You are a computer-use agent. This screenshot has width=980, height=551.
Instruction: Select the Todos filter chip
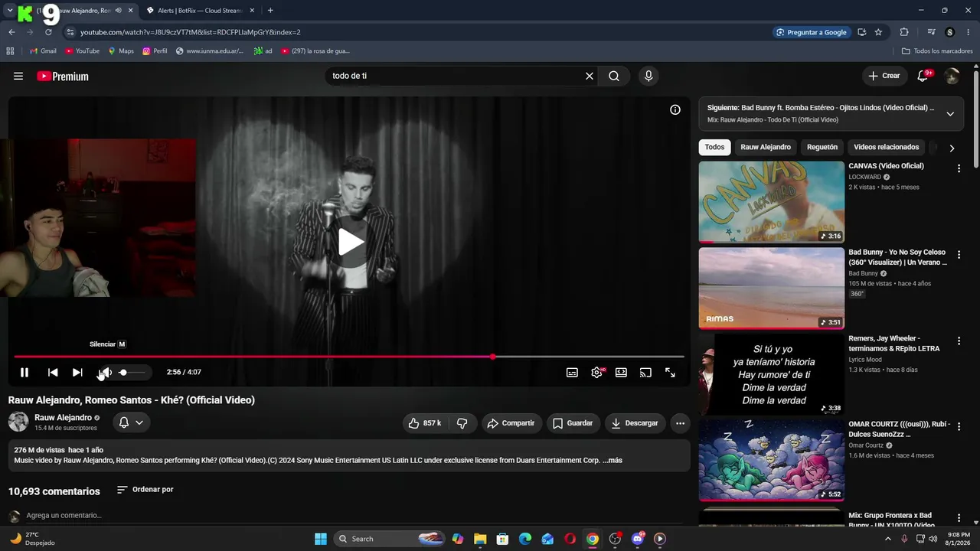(714, 147)
